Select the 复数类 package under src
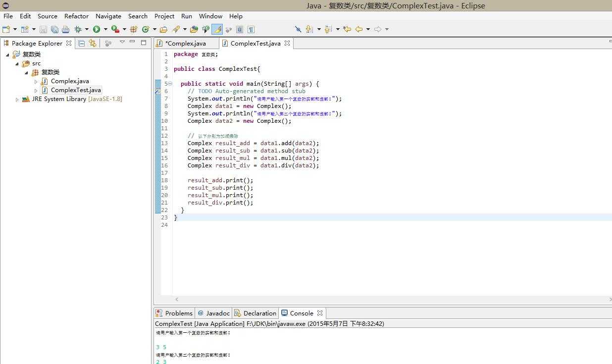Image resolution: width=612 pixels, height=364 pixels. (x=50, y=72)
